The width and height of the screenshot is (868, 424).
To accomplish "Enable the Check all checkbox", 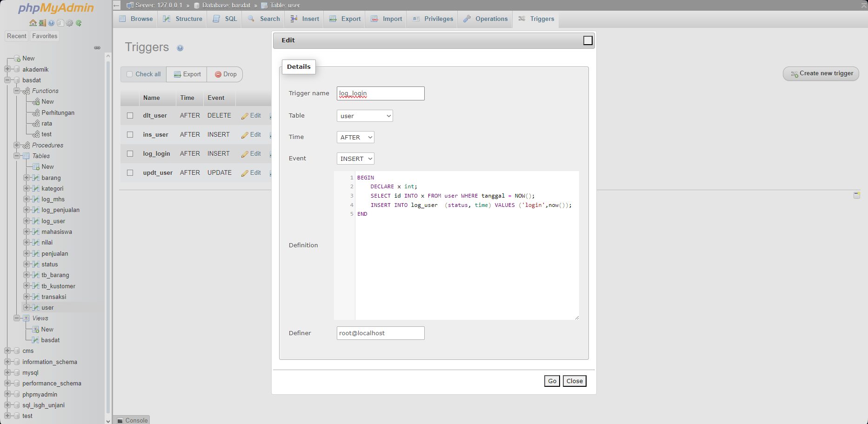I will pos(130,74).
